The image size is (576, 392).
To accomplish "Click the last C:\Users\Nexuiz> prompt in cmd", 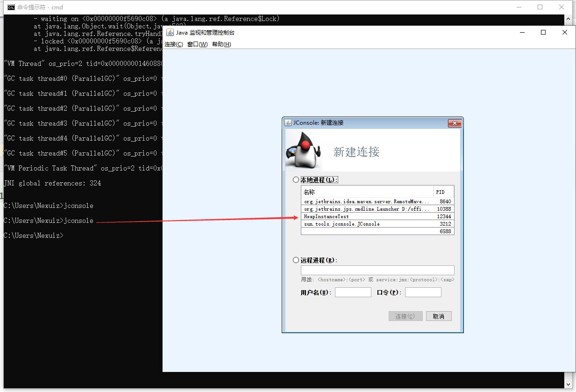I will [x=33, y=235].
